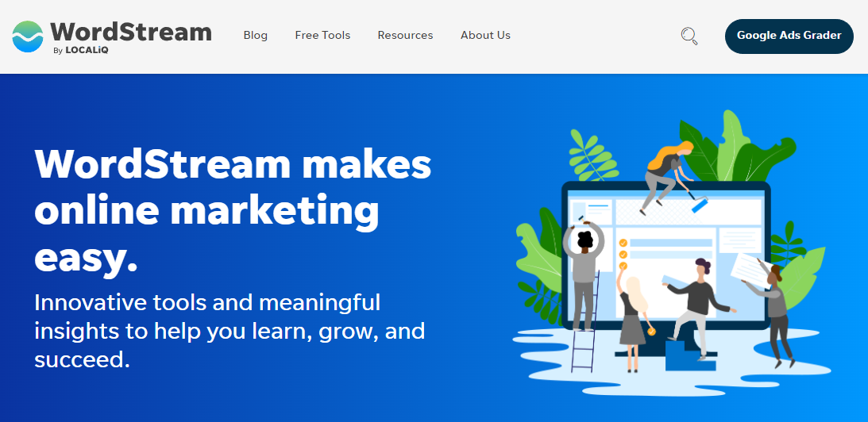Click the WordStream wordmark text
868x422 pixels.
pyautogui.click(x=131, y=32)
